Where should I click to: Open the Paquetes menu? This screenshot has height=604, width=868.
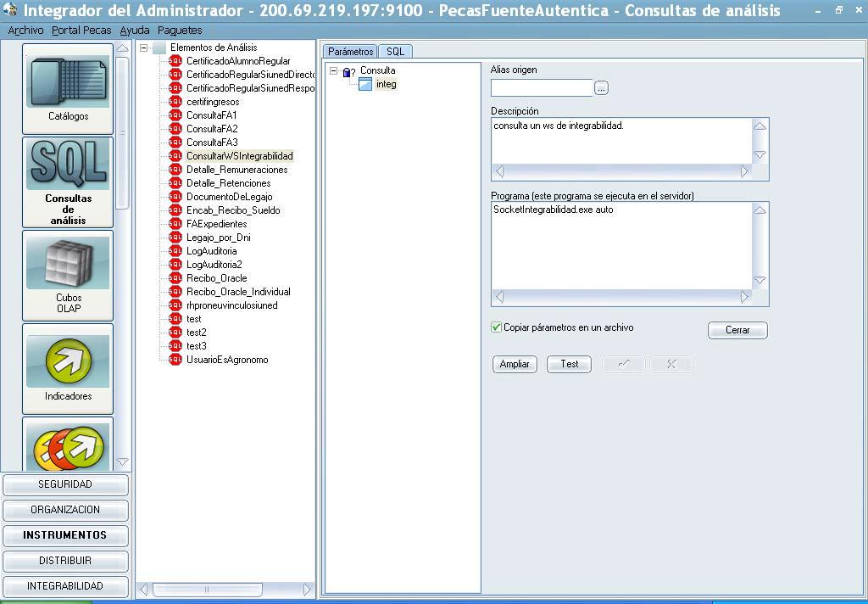click(180, 30)
